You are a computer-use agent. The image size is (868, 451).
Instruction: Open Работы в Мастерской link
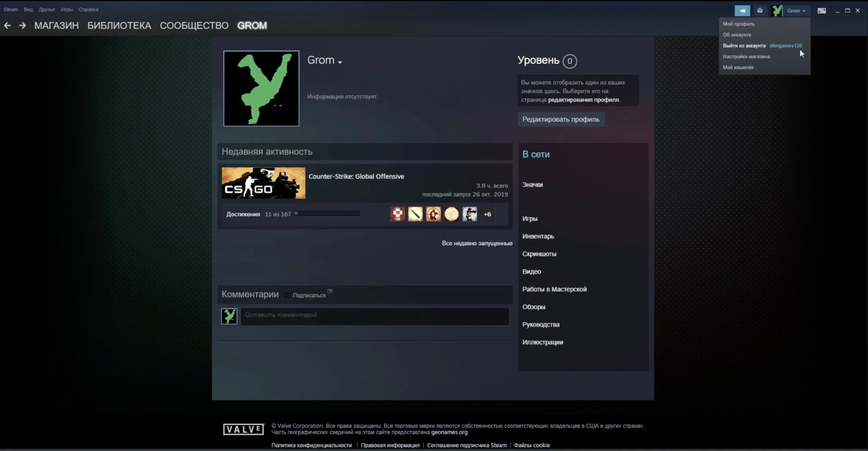pyautogui.click(x=554, y=289)
